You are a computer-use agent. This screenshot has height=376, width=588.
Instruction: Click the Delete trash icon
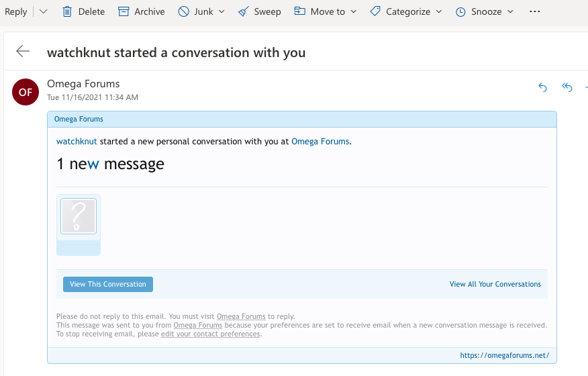click(67, 11)
